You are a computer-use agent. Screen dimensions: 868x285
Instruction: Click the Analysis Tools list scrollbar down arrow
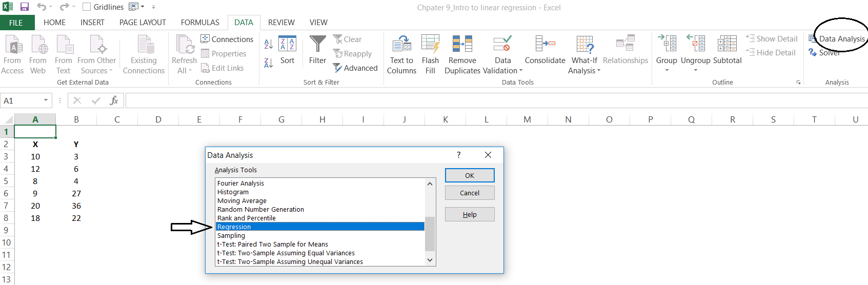430,260
